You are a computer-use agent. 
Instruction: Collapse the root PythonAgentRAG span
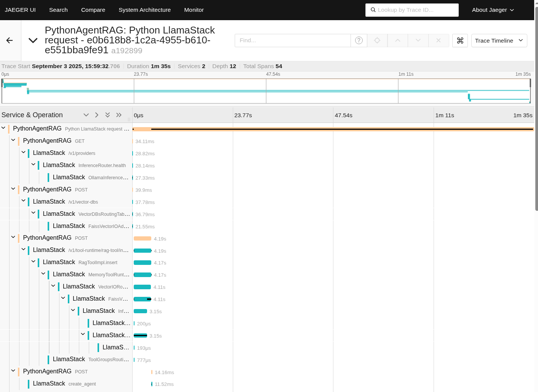pyautogui.click(x=3, y=128)
